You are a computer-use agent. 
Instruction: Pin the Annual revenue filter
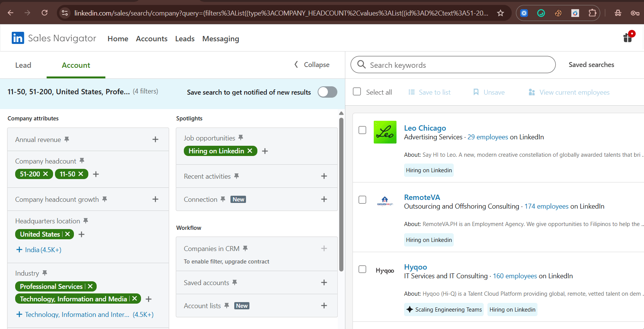click(67, 139)
